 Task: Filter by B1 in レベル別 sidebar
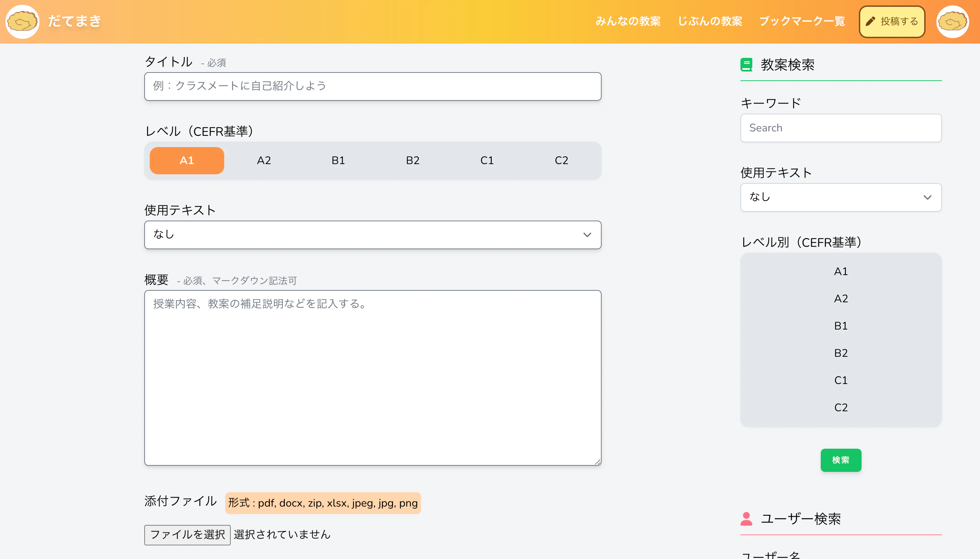(x=841, y=326)
